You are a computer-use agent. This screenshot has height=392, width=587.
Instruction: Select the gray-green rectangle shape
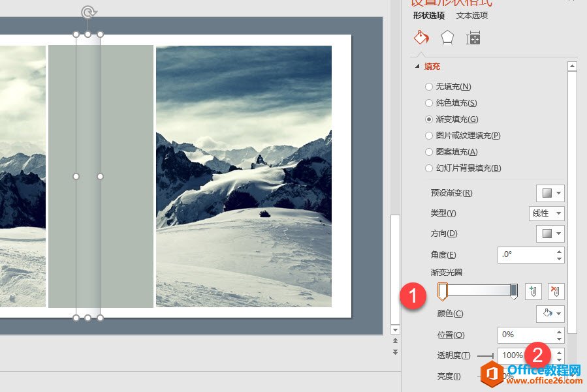point(127,176)
